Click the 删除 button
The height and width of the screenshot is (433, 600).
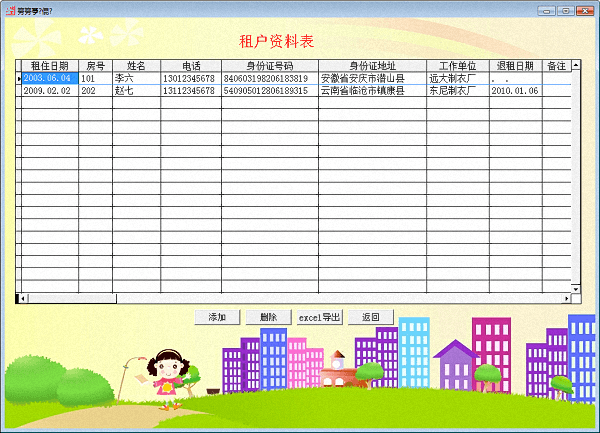268,317
